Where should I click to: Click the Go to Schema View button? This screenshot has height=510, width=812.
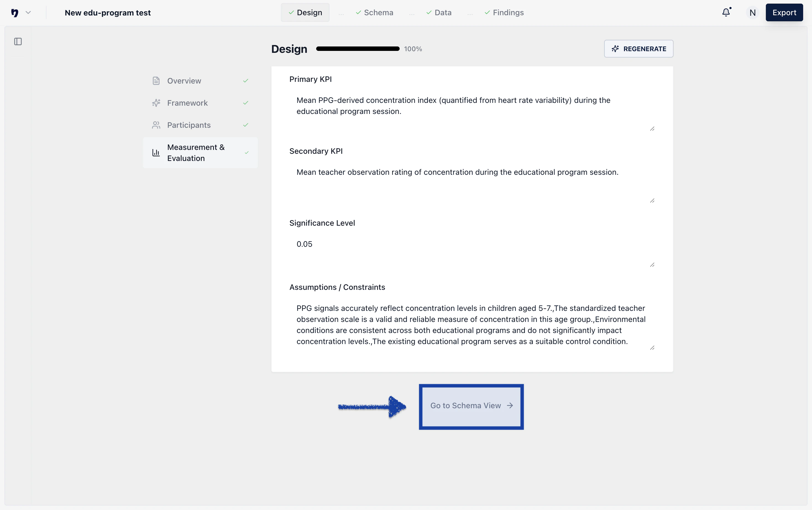click(x=471, y=406)
